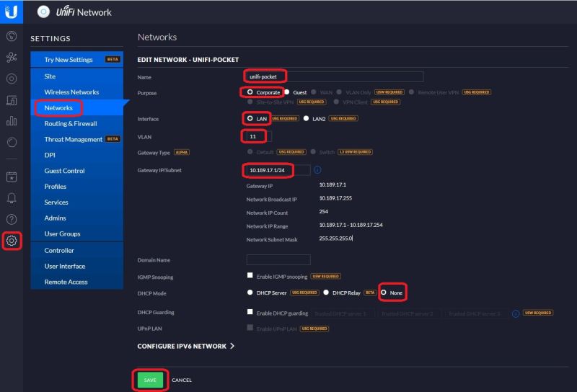
Task: Open Wireless Networks settings
Action: pyautogui.click(x=77, y=92)
